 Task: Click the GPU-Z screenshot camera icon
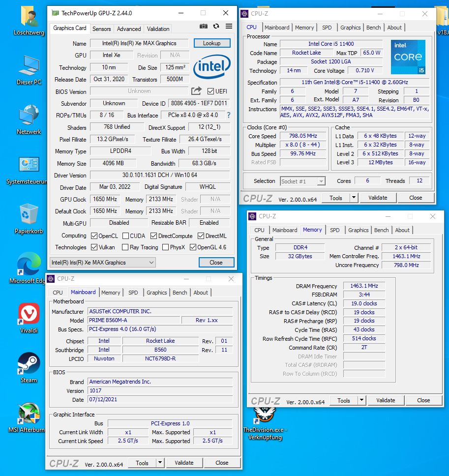[204, 27]
